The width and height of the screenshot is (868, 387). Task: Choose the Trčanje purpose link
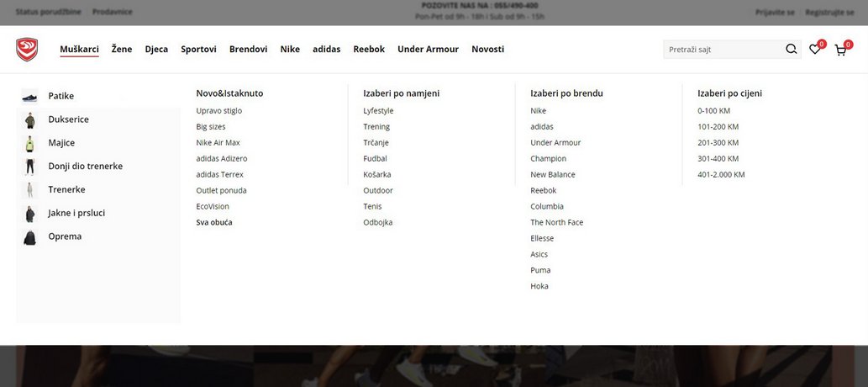(376, 142)
